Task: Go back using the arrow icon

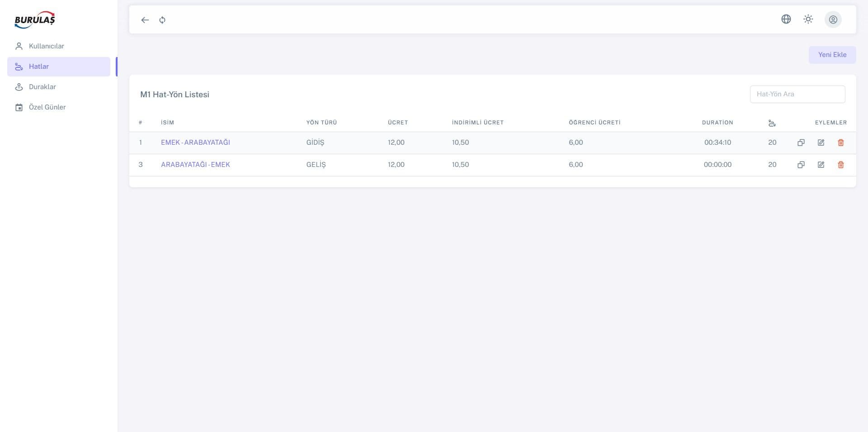Action: click(x=145, y=20)
